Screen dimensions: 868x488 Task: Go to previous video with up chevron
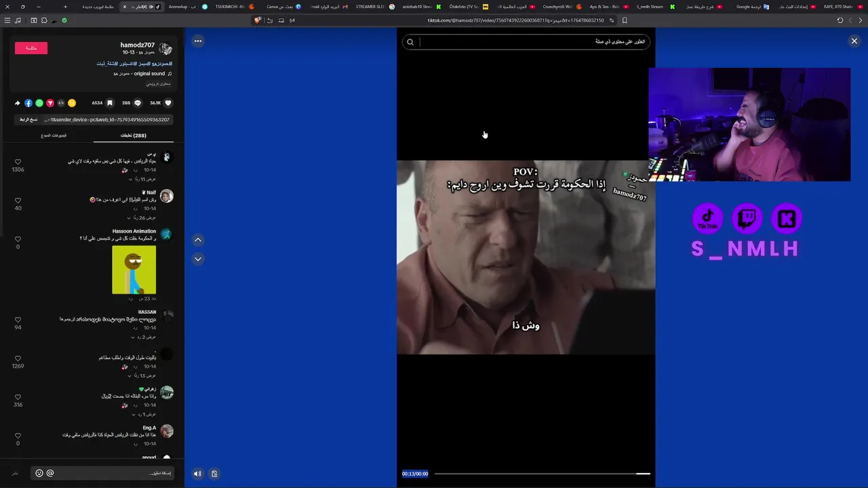point(198,240)
